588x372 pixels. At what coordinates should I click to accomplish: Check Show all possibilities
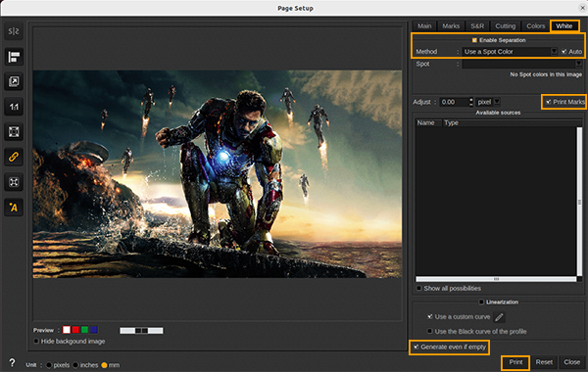[x=418, y=288]
